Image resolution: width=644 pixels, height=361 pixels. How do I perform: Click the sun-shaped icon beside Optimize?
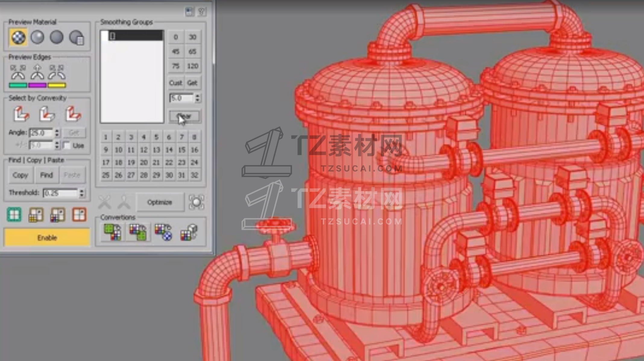click(x=196, y=202)
